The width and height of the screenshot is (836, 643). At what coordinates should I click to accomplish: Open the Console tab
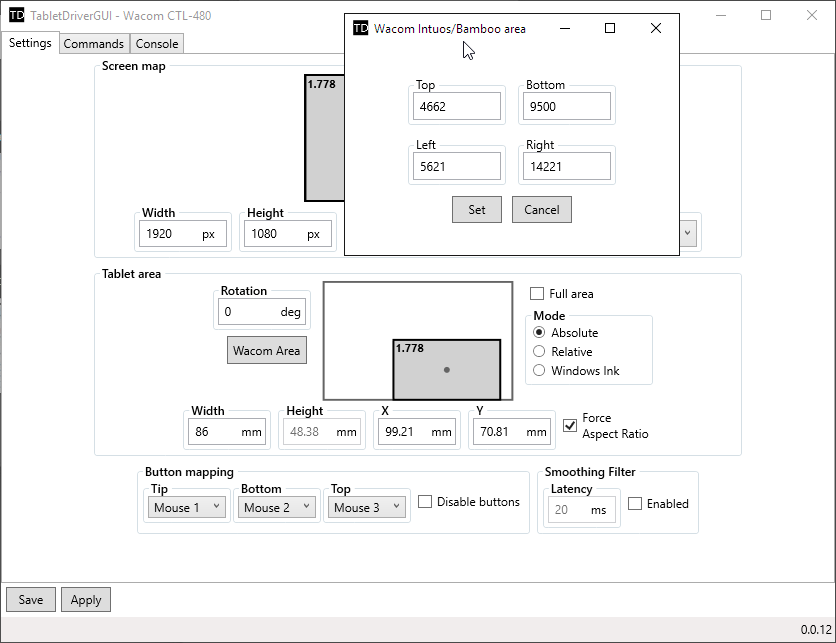pyautogui.click(x=157, y=44)
